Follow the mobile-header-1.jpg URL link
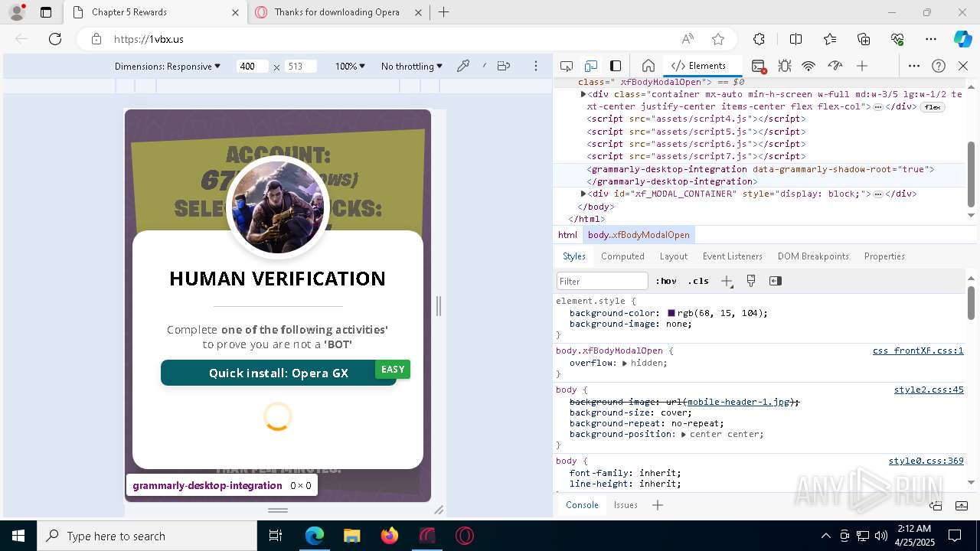Viewport: 980px width, 551px height. coord(739,402)
